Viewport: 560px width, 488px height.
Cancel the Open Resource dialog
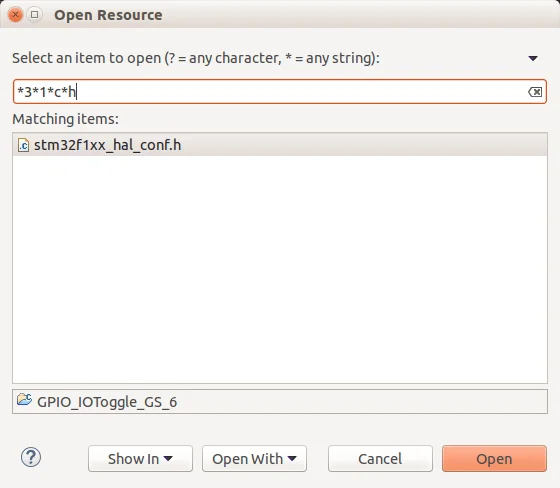[380, 459]
